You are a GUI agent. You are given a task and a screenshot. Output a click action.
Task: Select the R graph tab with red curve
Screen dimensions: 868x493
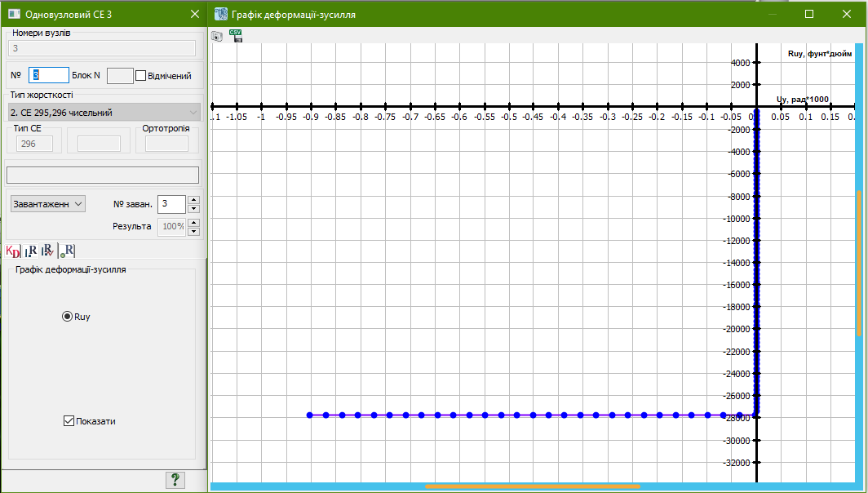coord(48,251)
